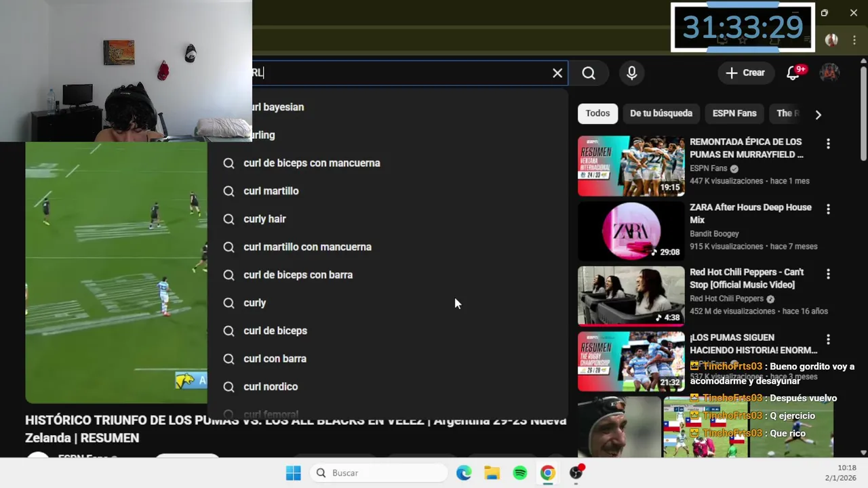Open options menu for ZARA After Hours video
The height and width of the screenshot is (488, 868).
coord(828,209)
